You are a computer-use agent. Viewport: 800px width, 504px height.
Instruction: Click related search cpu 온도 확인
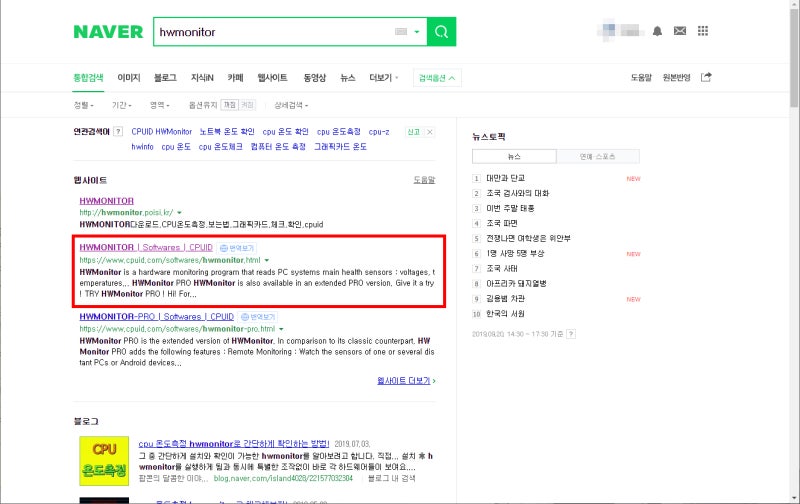click(286, 132)
